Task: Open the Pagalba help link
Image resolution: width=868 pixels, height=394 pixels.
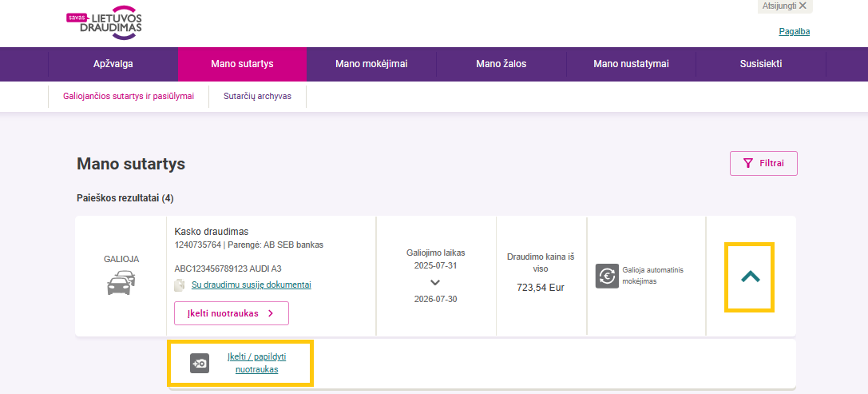Action: [795, 32]
